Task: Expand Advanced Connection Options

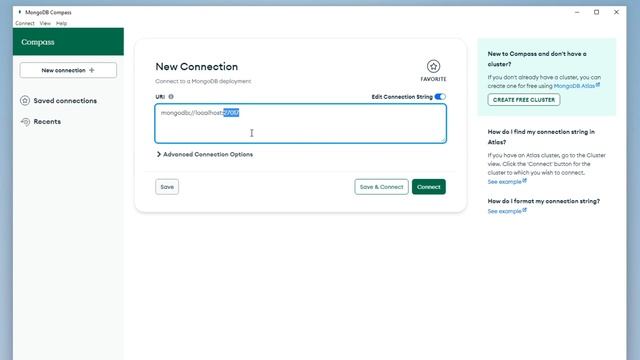Action: pos(204,154)
